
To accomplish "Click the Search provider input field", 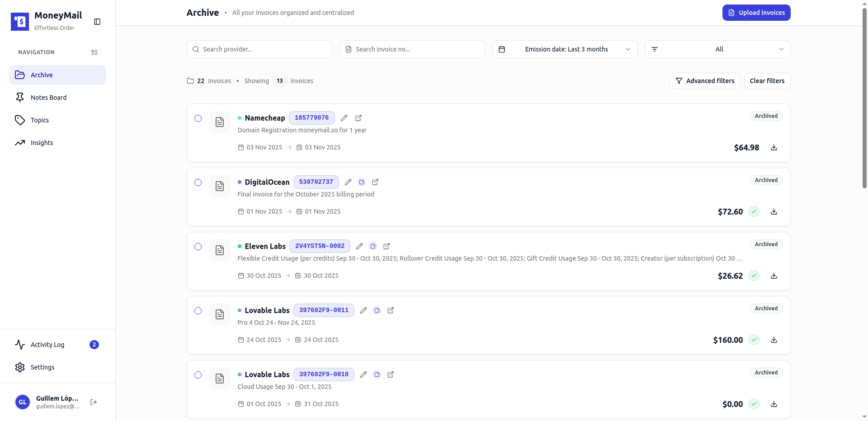I will pyautogui.click(x=259, y=49).
